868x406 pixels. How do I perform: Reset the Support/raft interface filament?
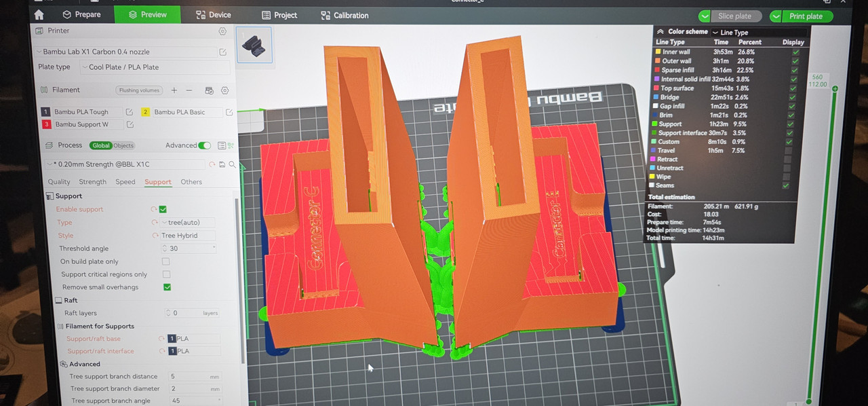[162, 351]
